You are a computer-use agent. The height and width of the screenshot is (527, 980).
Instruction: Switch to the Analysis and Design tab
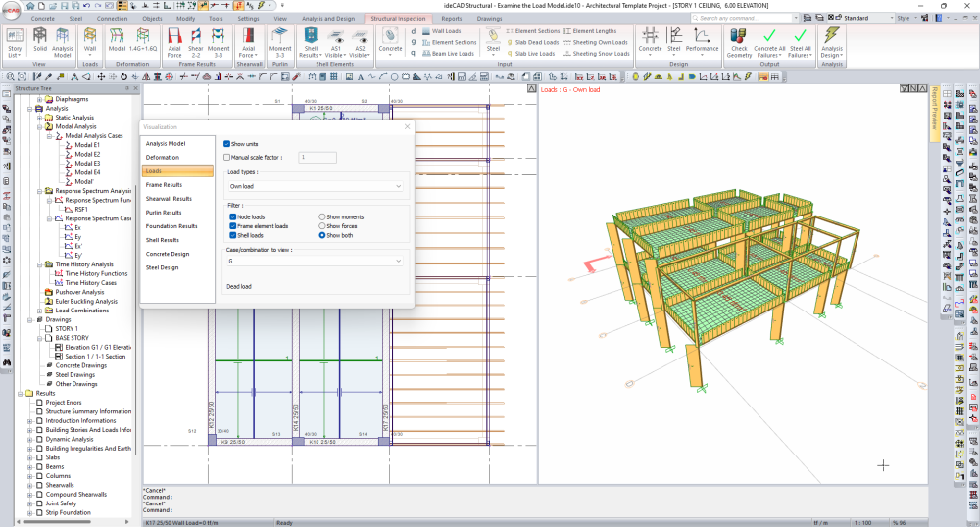tap(327, 18)
